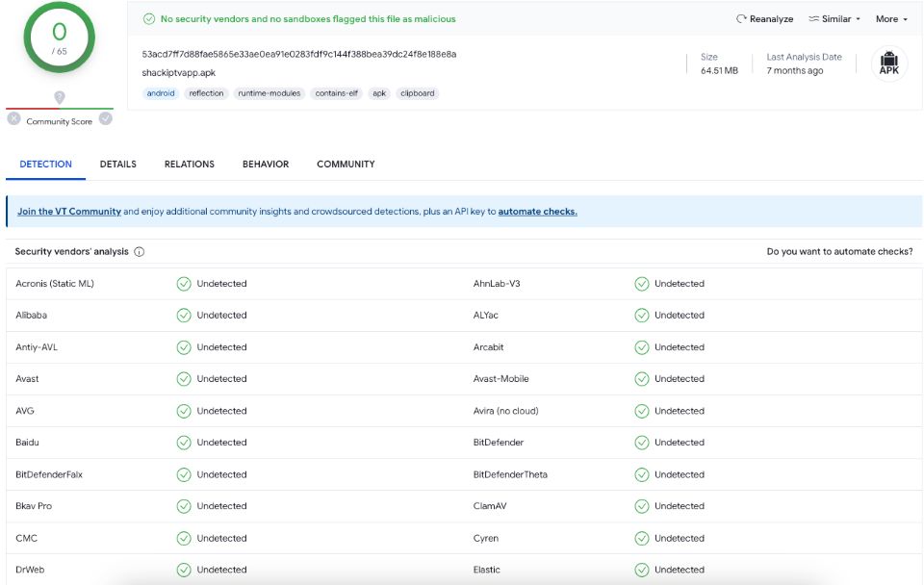
Task: Click the Baidu undetected check icon
Action: pos(184,443)
